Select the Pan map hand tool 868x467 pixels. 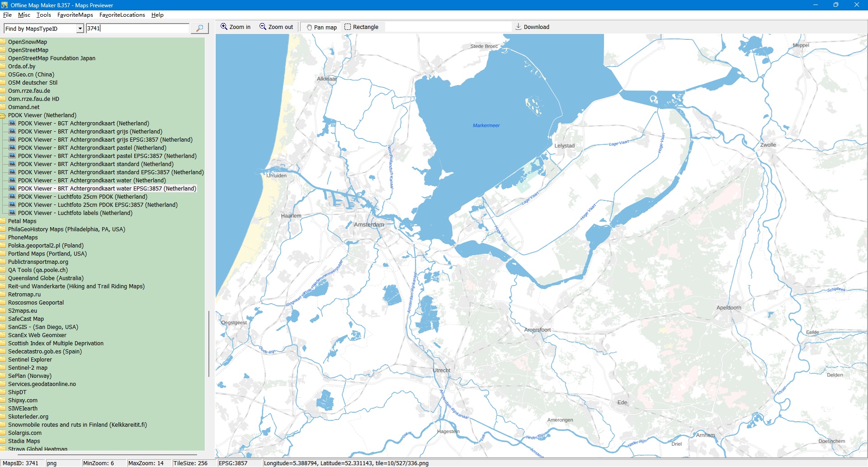click(321, 27)
